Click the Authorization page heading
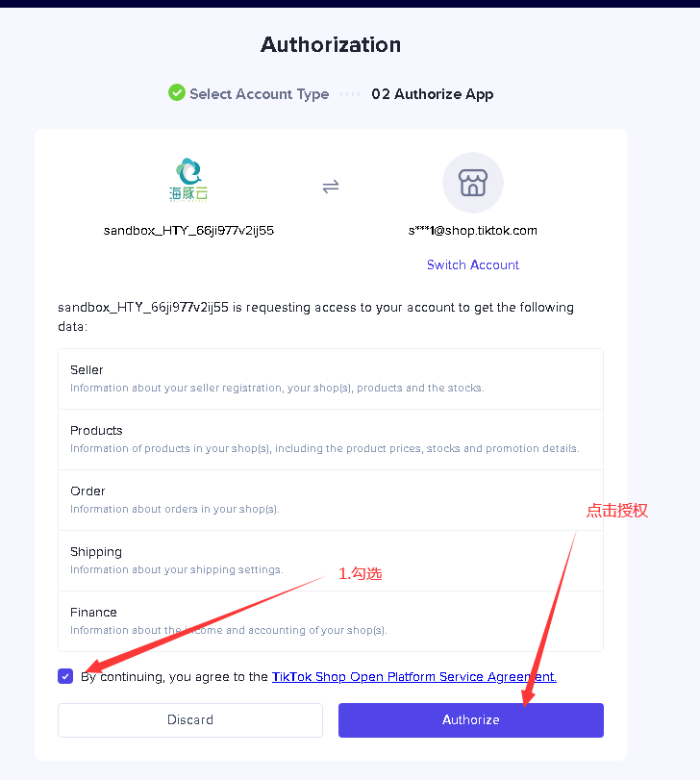700x780 pixels. [x=331, y=45]
